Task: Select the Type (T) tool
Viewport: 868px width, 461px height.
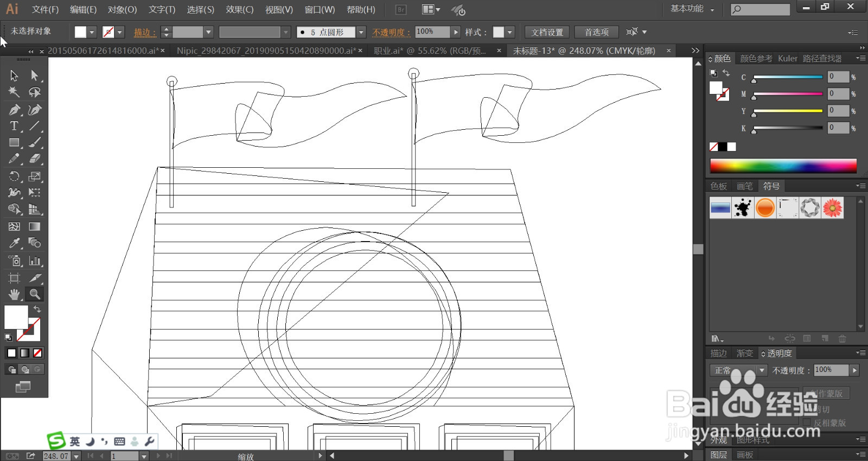Action: (x=14, y=126)
